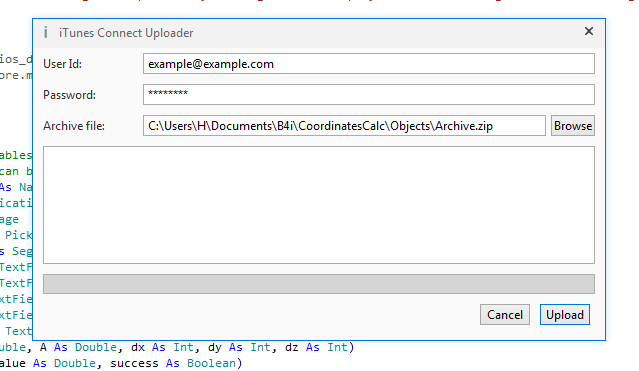Close the iTunes Connect Uploader dialog

[588, 31]
